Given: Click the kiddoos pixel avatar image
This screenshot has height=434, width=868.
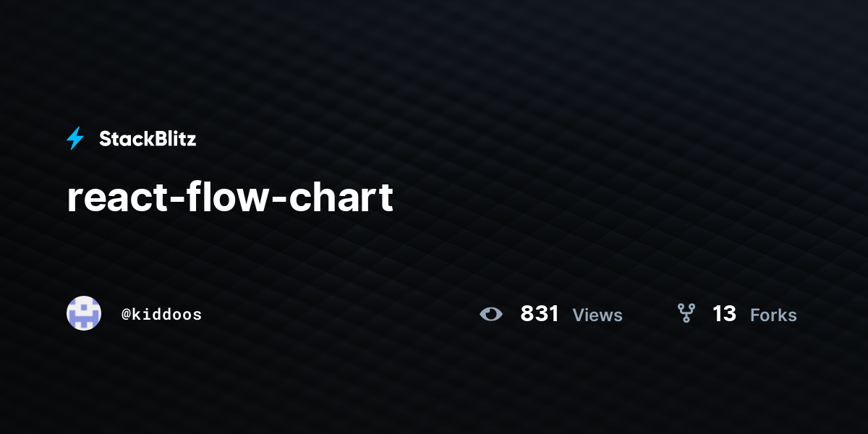Looking at the screenshot, I should click(x=84, y=313).
